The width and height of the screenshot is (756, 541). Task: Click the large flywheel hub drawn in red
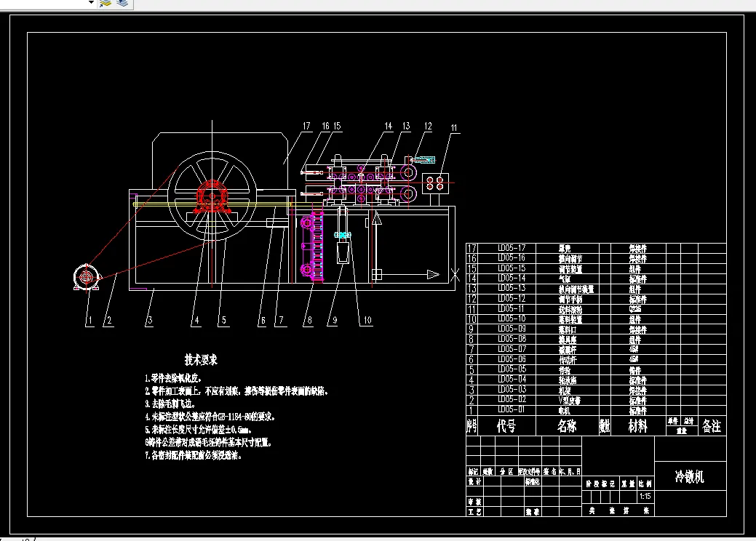click(x=211, y=196)
